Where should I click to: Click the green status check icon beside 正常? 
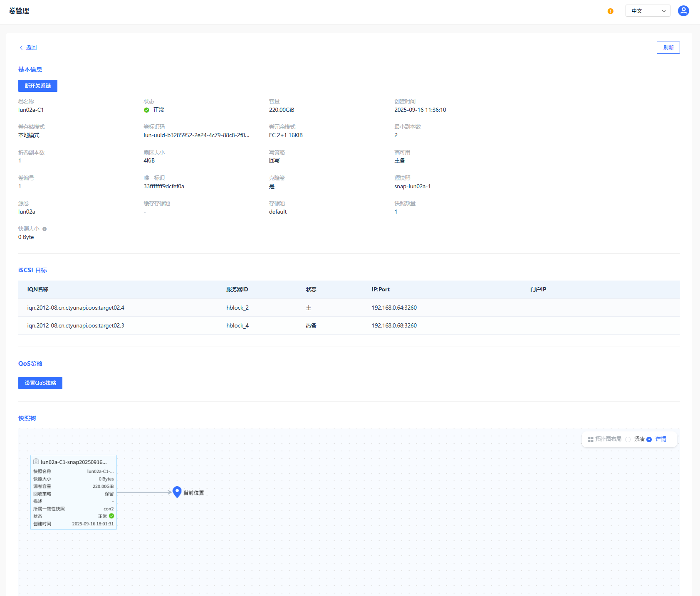(x=146, y=110)
